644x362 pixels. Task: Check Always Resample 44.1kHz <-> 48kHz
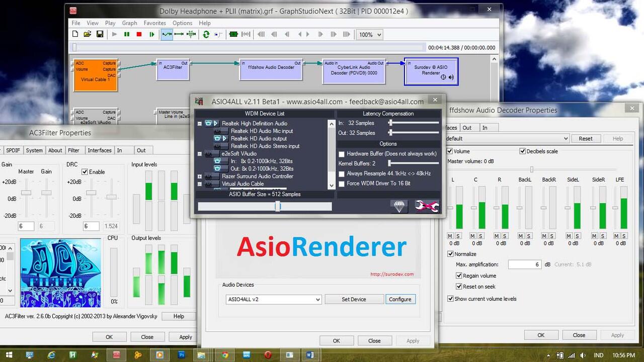pos(342,173)
